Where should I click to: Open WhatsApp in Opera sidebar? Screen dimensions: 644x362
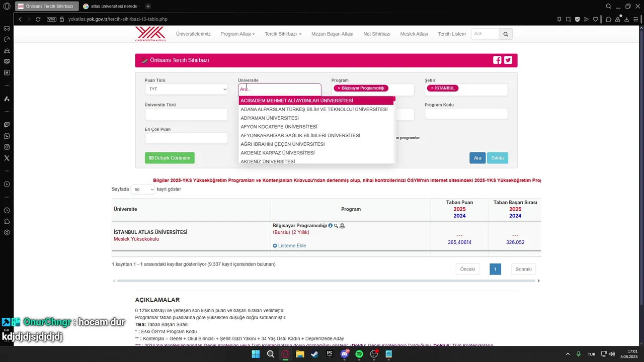point(7,136)
